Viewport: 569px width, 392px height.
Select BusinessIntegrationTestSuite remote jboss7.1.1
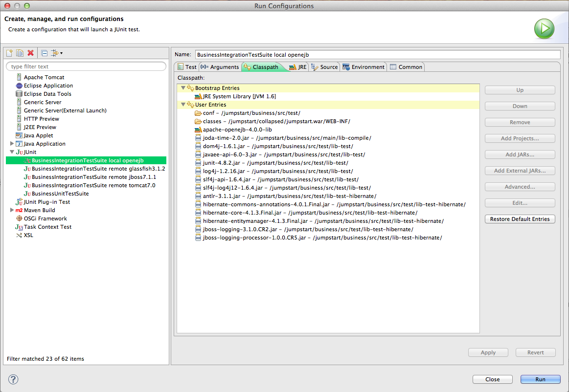click(90, 177)
